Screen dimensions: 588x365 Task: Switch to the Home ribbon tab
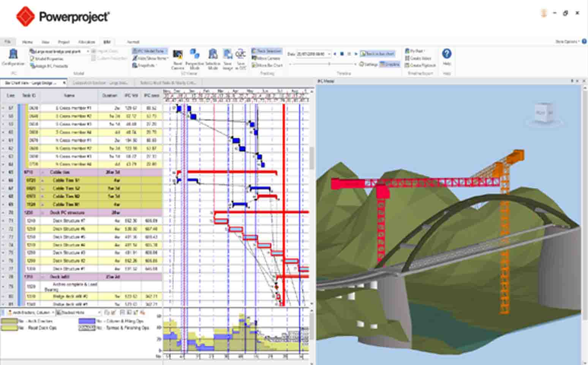(x=27, y=42)
